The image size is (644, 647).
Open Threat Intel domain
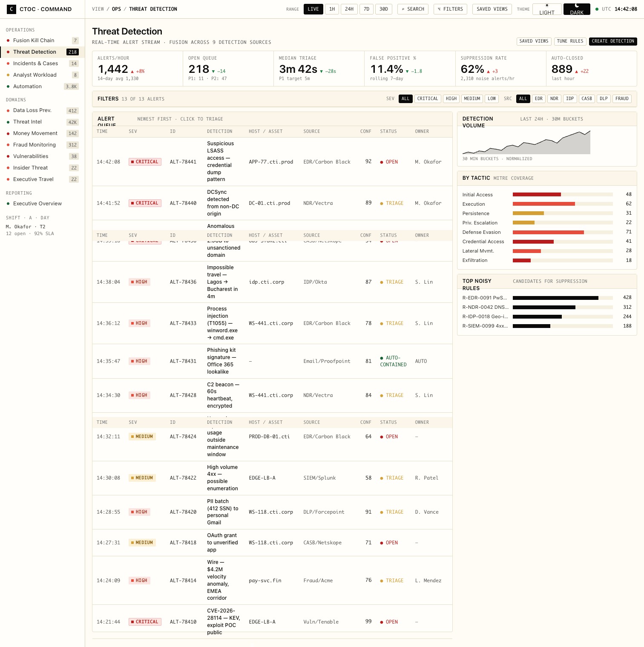click(43, 122)
